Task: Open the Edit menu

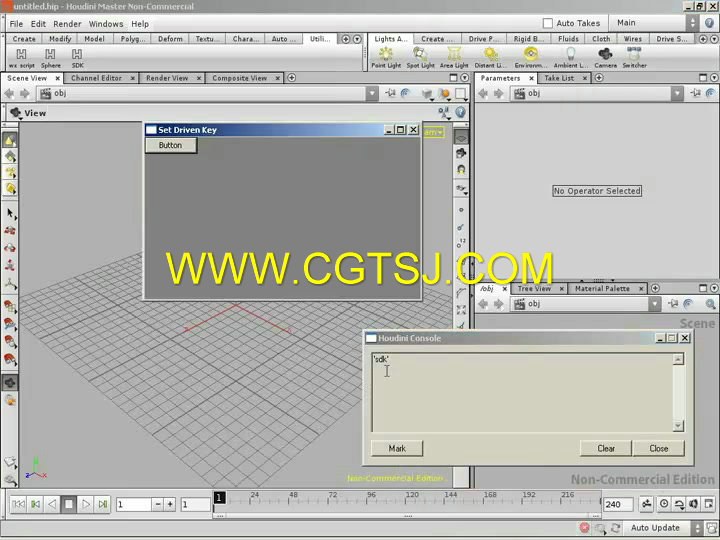Action: coord(38,24)
